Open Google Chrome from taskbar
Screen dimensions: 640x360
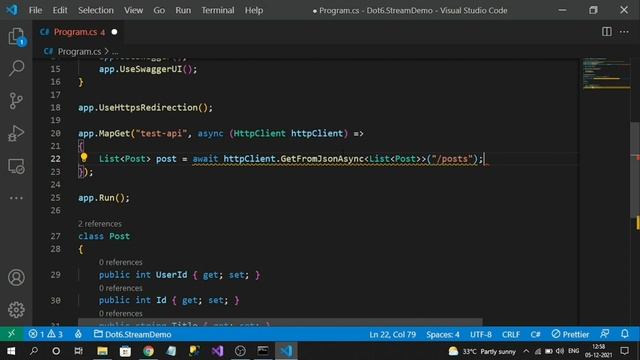149,351
